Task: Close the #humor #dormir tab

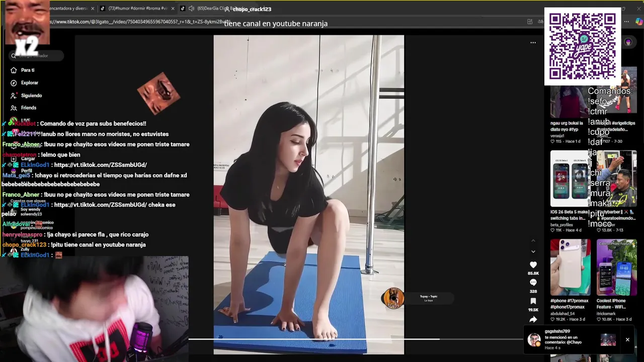Action: click(x=173, y=9)
